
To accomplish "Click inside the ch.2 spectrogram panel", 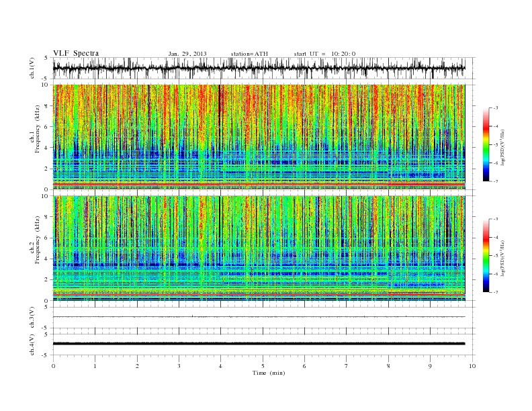I will pos(259,248).
